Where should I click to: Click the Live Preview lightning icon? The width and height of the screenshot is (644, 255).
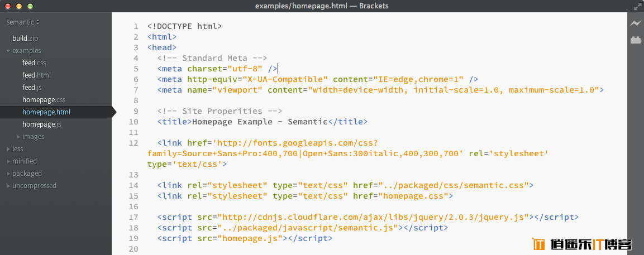(x=636, y=23)
